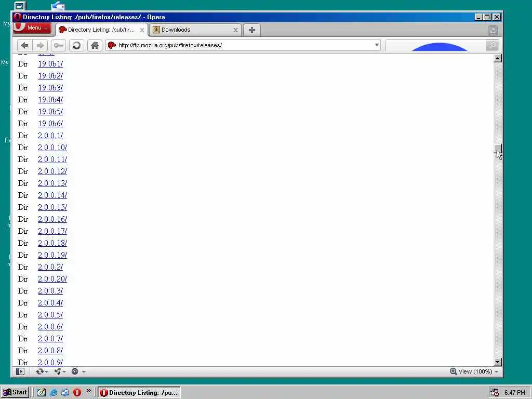Launch Opera from the quick launch icon
The height and width of the screenshot is (399, 532).
(77, 393)
